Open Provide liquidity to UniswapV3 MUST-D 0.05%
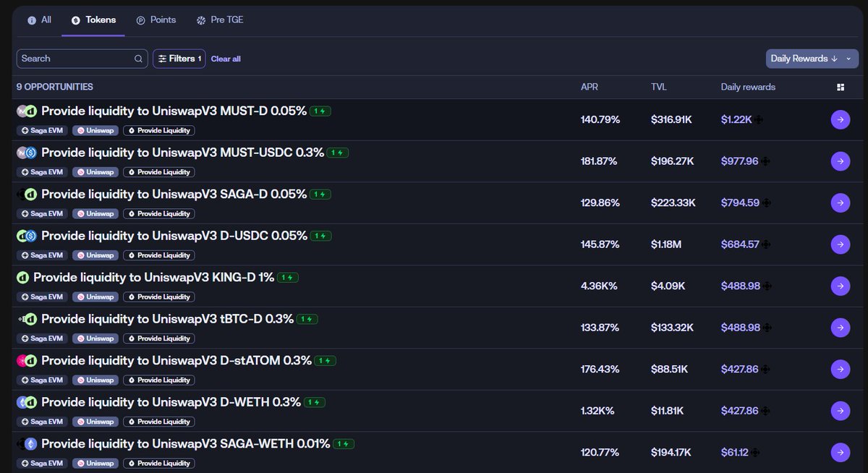This screenshot has width=868, height=473. [174, 111]
